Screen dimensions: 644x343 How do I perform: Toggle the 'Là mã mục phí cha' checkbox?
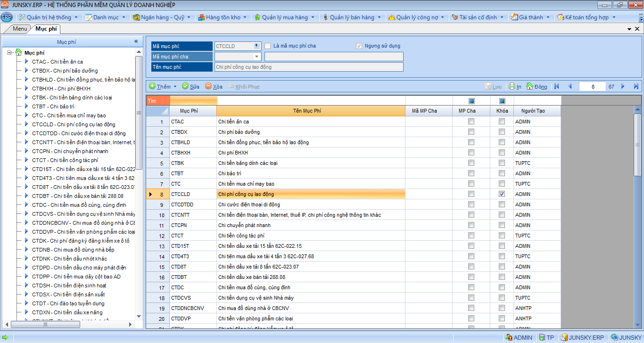(x=268, y=46)
